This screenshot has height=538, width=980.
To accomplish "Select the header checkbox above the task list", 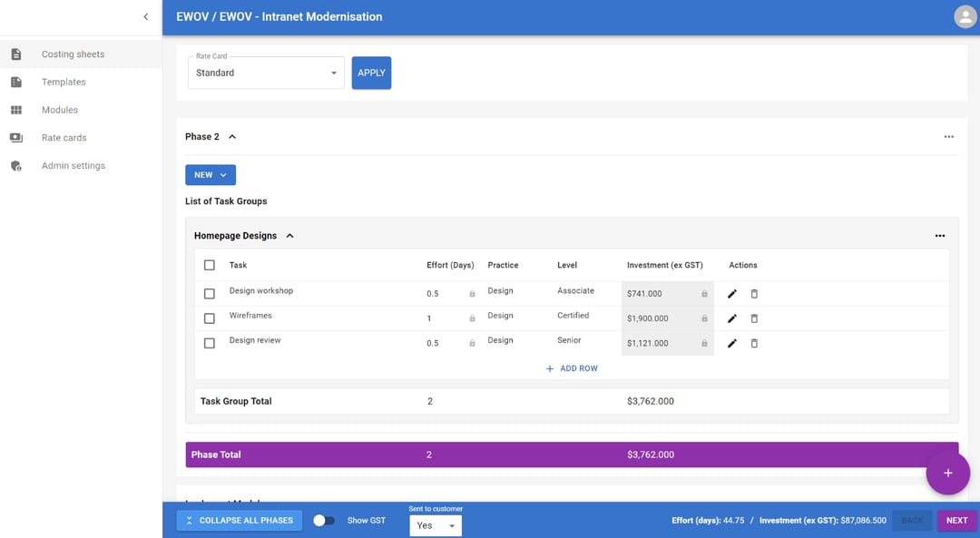I will [x=209, y=265].
